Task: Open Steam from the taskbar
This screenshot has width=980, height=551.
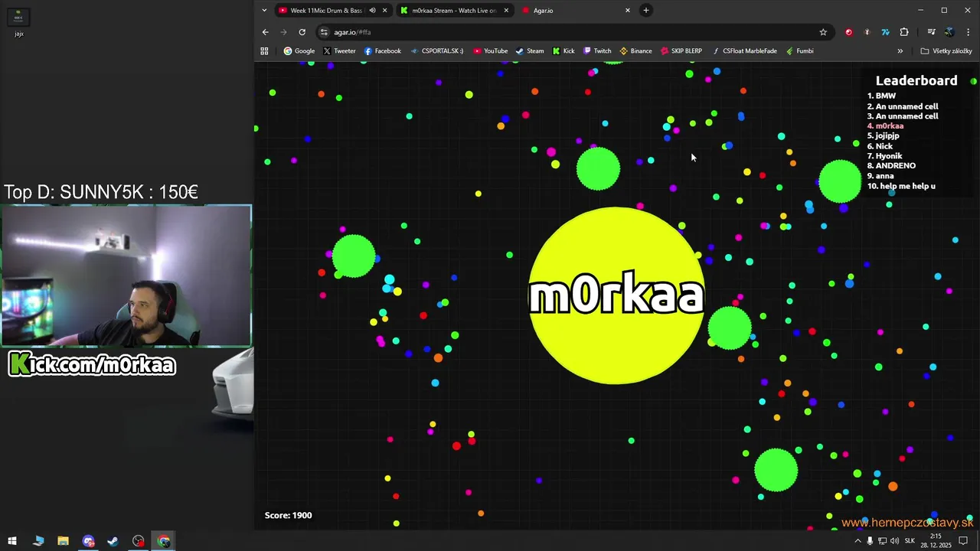Action: point(113,541)
